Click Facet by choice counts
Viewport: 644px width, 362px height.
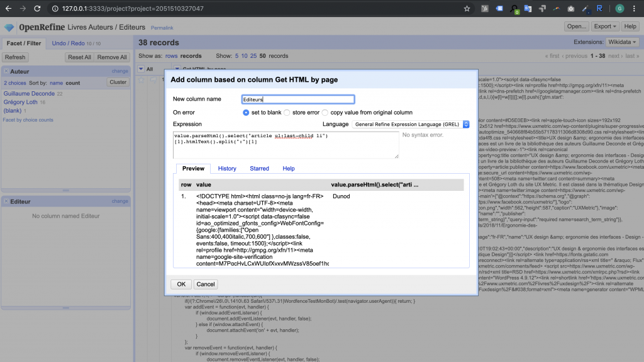(x=28, y=120)
